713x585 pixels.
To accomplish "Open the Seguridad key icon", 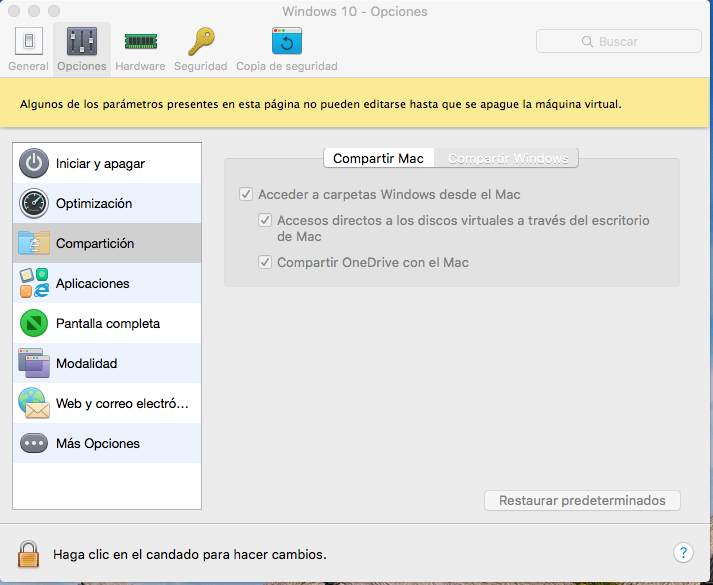I will click(x=201, y=41).
